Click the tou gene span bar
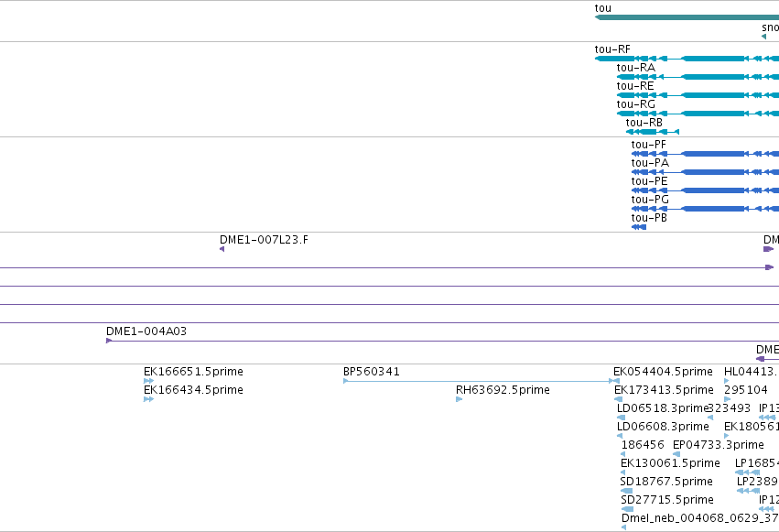The image size is (779, 532). pos(687,17)
